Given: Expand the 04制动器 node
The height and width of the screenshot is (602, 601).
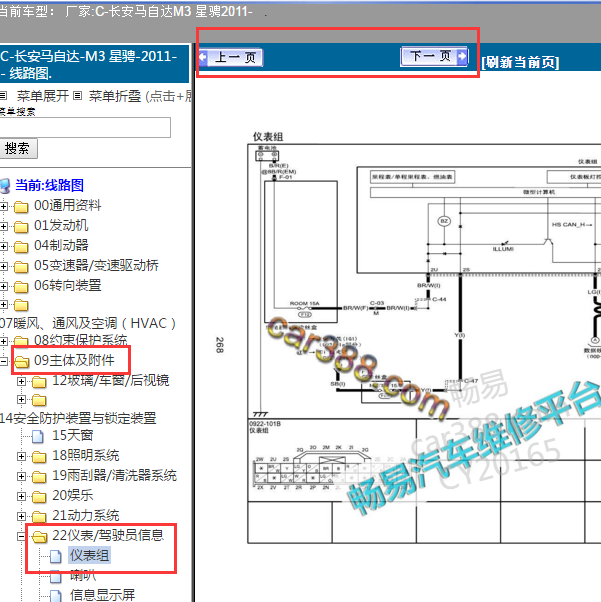Looking at the screenshot, I should [3, 246].
